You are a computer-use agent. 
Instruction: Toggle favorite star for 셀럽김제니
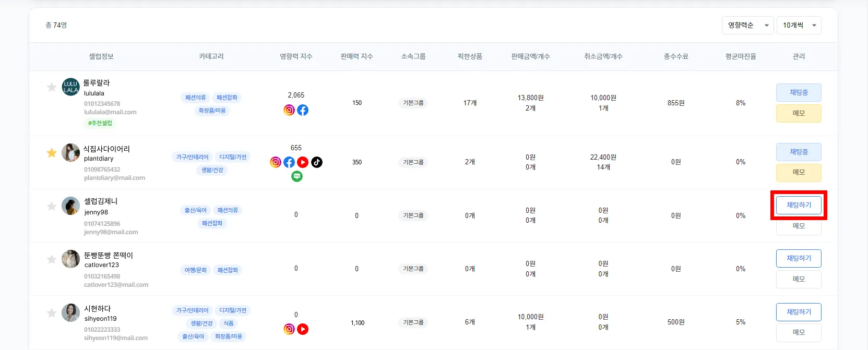point(52,206)
